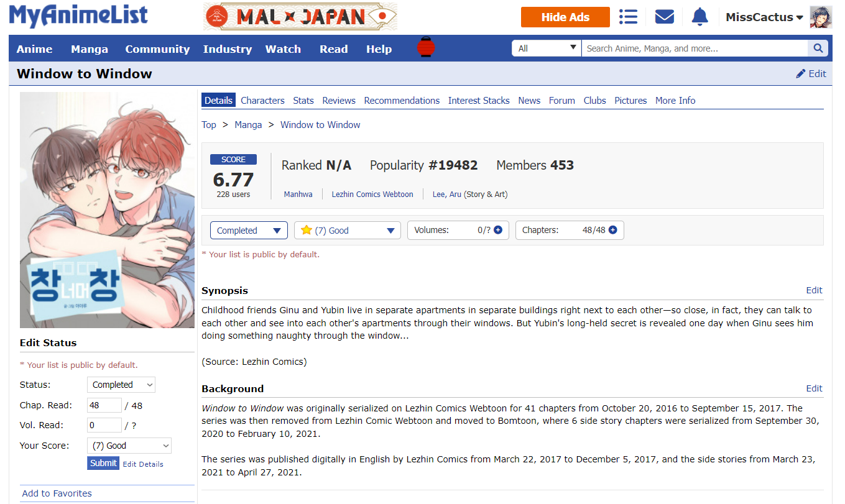The image size is (845, 504).
Task: Click the pencil Edit link in title bar
Action: tap(811, 73)
